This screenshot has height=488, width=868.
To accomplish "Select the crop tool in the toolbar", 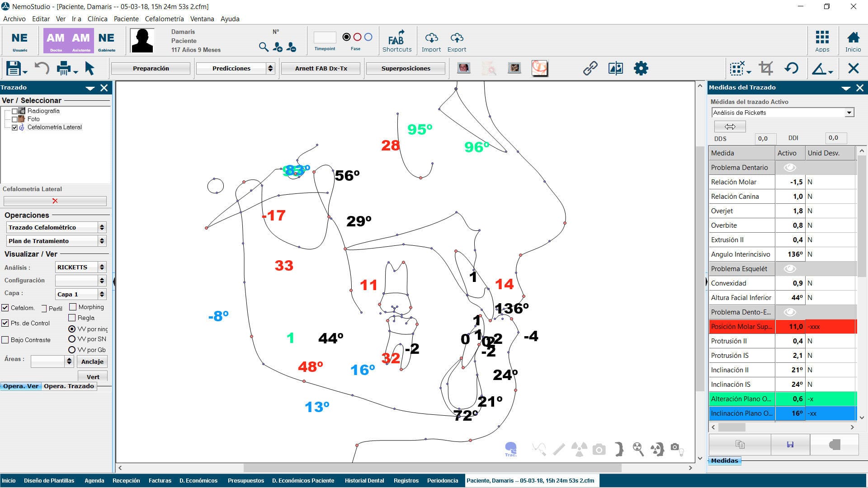I will tap(767, 68).
